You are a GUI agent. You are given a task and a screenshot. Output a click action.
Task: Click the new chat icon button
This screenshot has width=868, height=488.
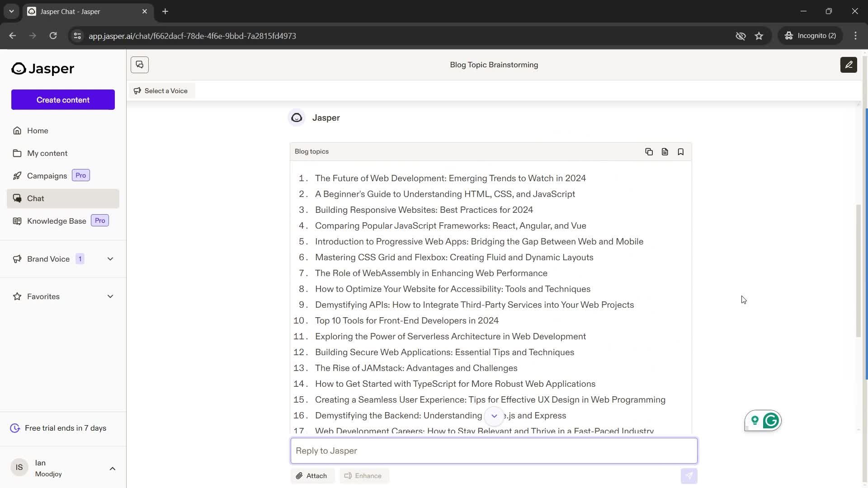click(x=140, y=64)
